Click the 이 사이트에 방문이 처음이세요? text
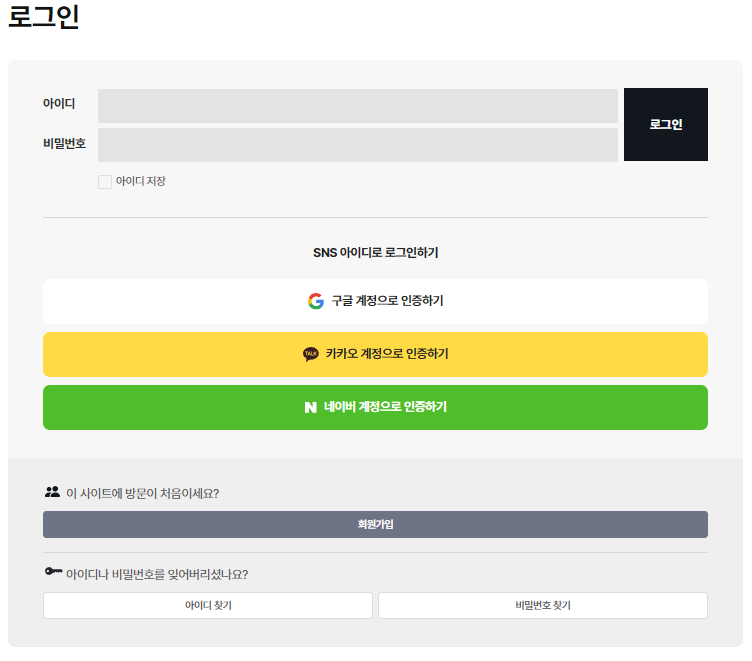The height and width of the screenshot is (661, 752). (x=142, y=494)
